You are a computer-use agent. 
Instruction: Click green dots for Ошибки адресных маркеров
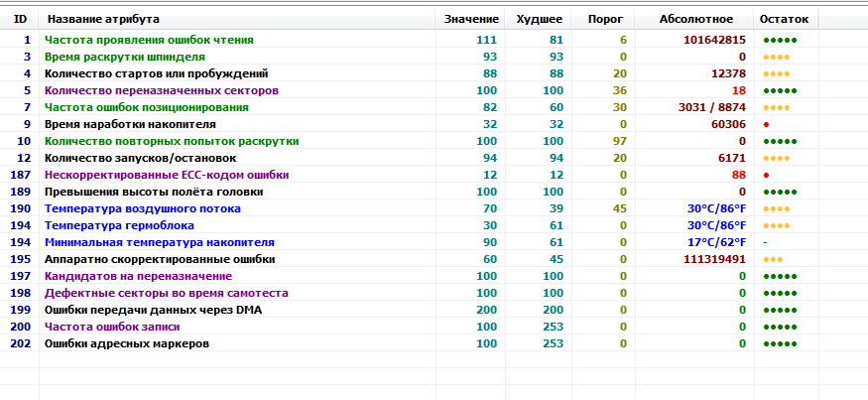pyautogui.click(x=780, y=343)
